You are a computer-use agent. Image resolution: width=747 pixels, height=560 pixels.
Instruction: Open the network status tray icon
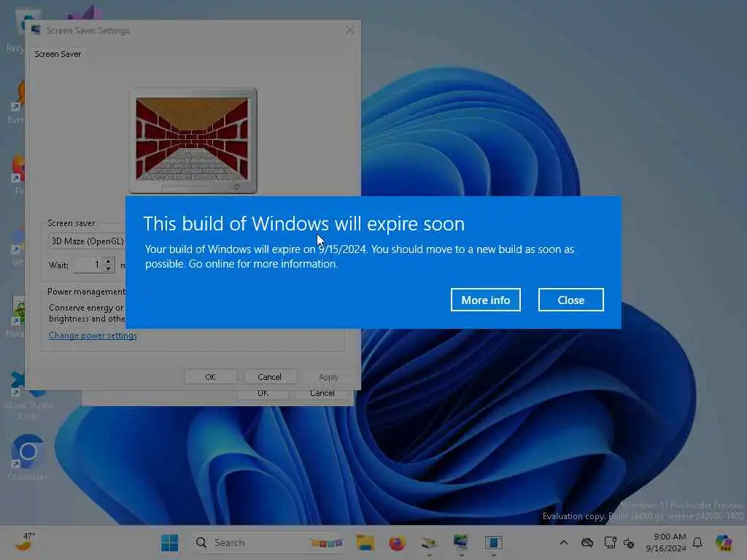coord(610,542)
